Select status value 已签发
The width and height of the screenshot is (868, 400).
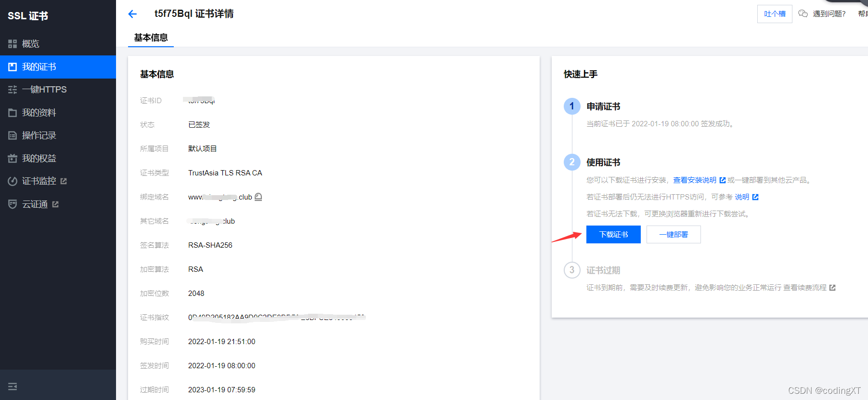[x=199, y=125]
